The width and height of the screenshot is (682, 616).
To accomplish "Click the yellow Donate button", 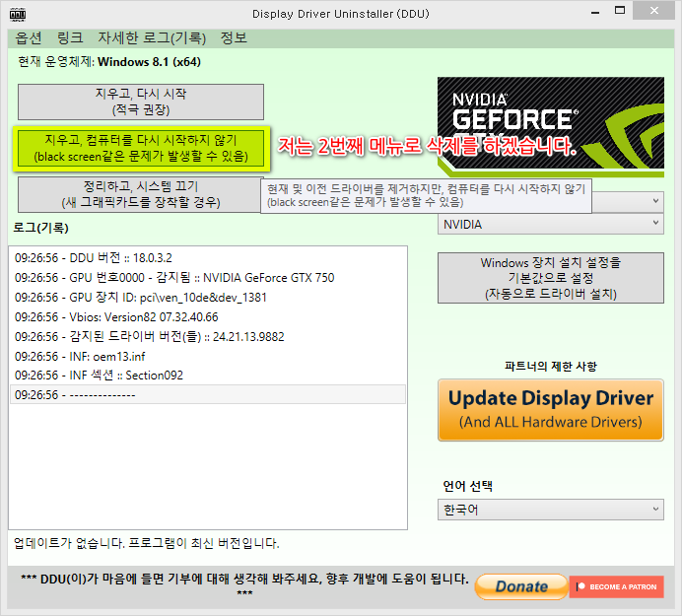I will (x=521, y=586).
